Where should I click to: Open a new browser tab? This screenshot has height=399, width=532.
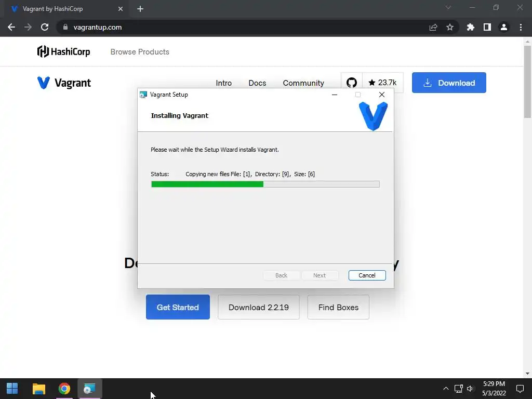tap(140, 9)
